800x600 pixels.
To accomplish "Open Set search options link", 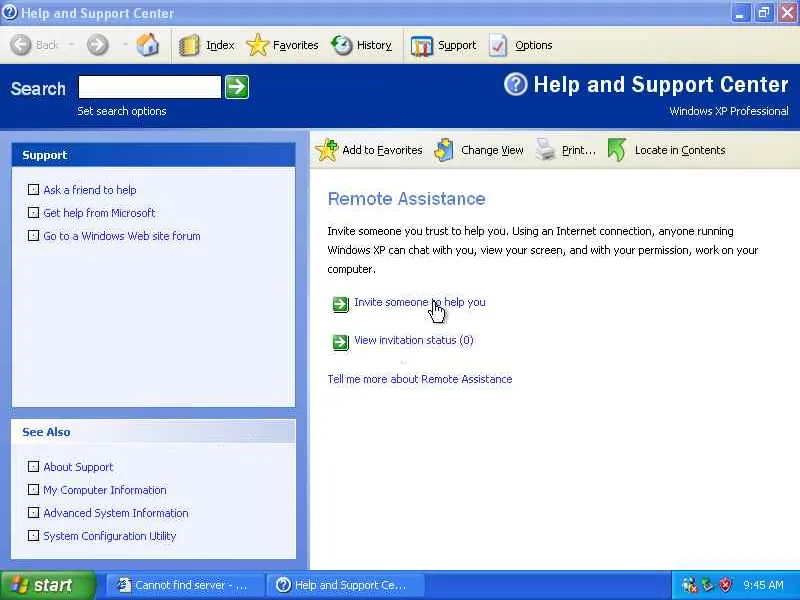I will pyautogui.click(x=121, y=111).
